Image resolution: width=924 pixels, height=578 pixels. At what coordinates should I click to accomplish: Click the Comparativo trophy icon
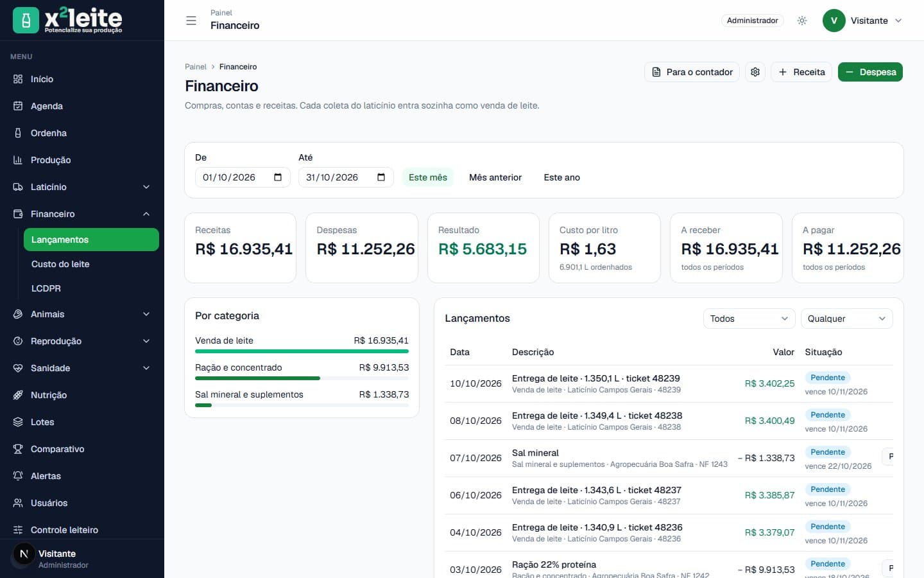click(18, 449)
